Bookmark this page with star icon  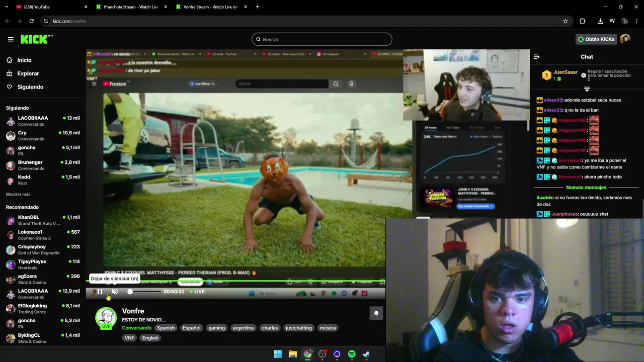click(x=566, y=21)
